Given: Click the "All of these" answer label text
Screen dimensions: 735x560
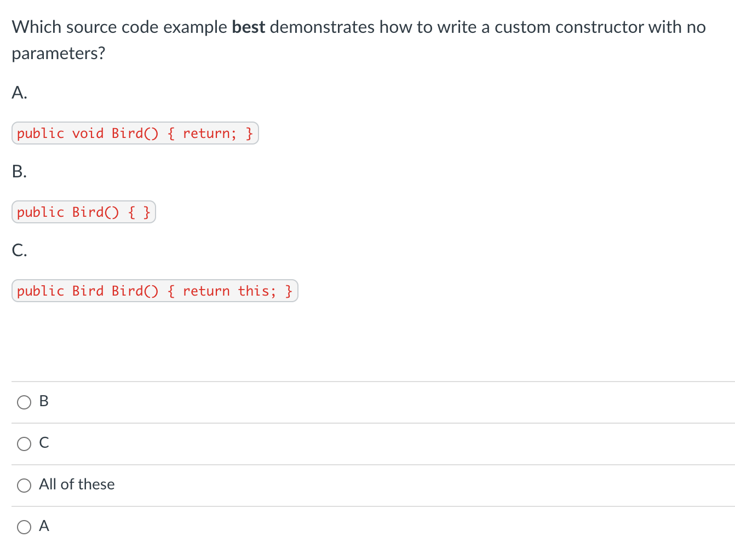Looking at the screenshot, I should click(77, 484).
